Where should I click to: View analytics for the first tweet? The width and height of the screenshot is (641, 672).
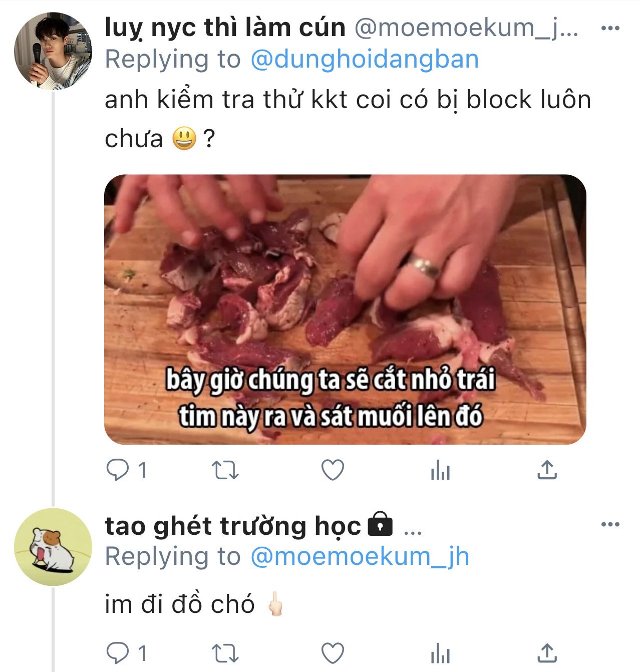click(x=440, y=471)
